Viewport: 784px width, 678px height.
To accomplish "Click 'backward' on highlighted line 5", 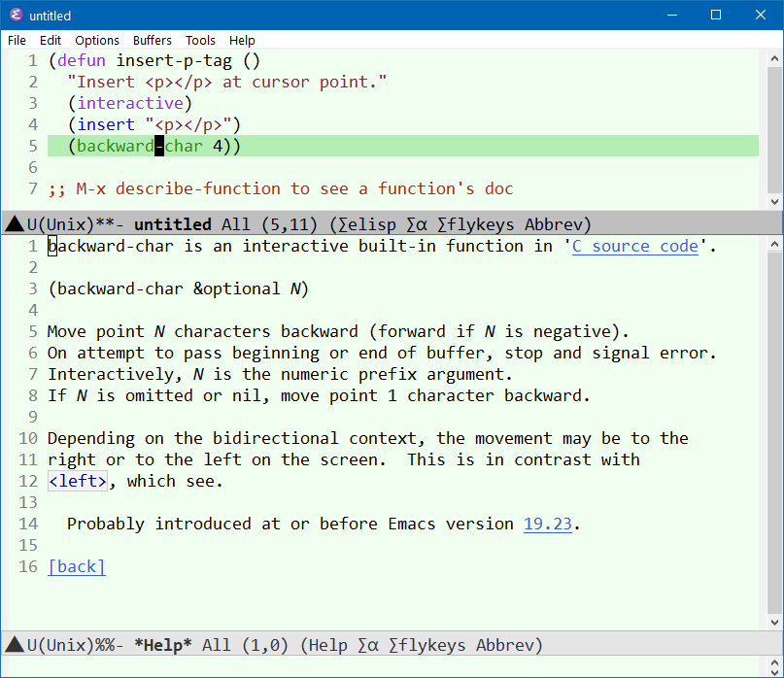I will [x=116, y=146].
